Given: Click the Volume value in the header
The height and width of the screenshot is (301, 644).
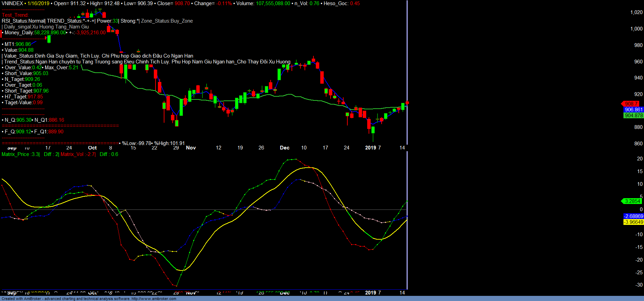Looking at the screenshot, I should click(x=273, y=3).
